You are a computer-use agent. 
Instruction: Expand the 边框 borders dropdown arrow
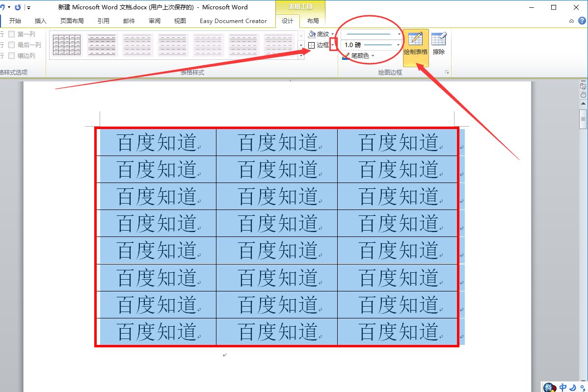click(x=333, y=45)
